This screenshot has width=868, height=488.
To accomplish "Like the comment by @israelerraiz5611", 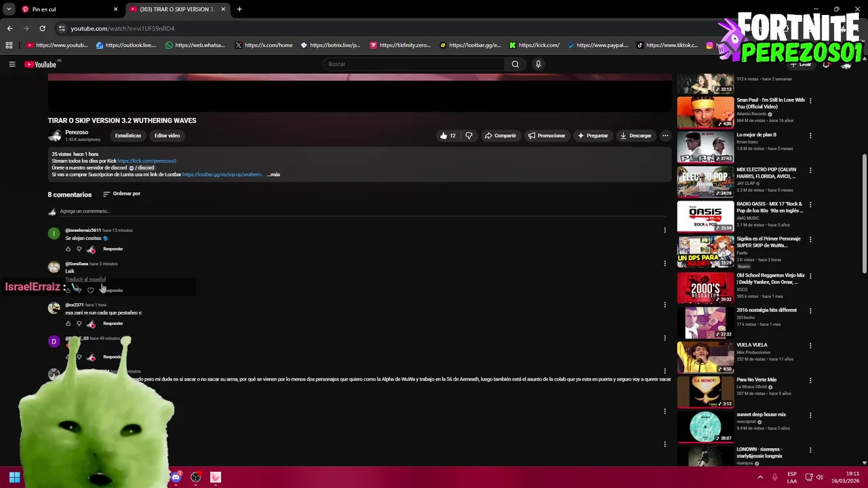I will point(68,249).
